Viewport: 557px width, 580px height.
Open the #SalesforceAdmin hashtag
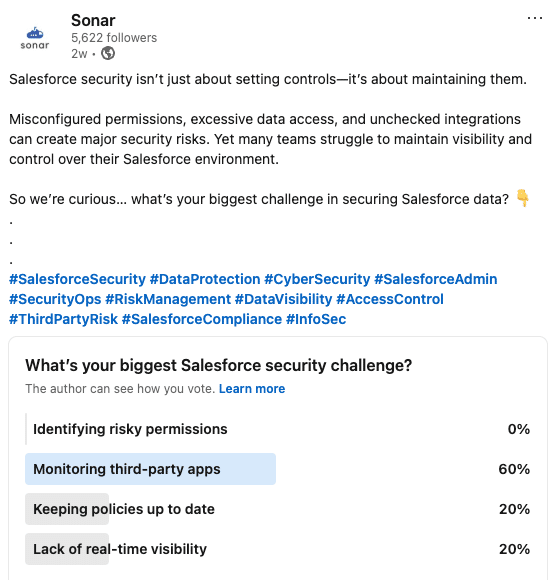(x=436, y=279)
